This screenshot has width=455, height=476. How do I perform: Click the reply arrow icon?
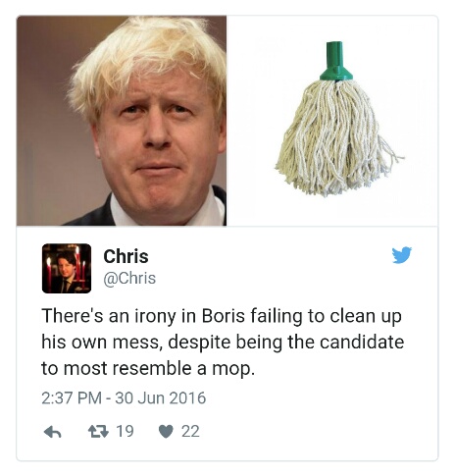(x=53, y=432)
